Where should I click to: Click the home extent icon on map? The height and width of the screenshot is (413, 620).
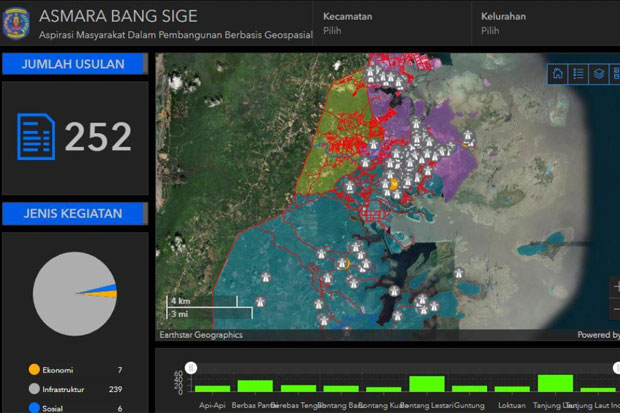point(558,74)
